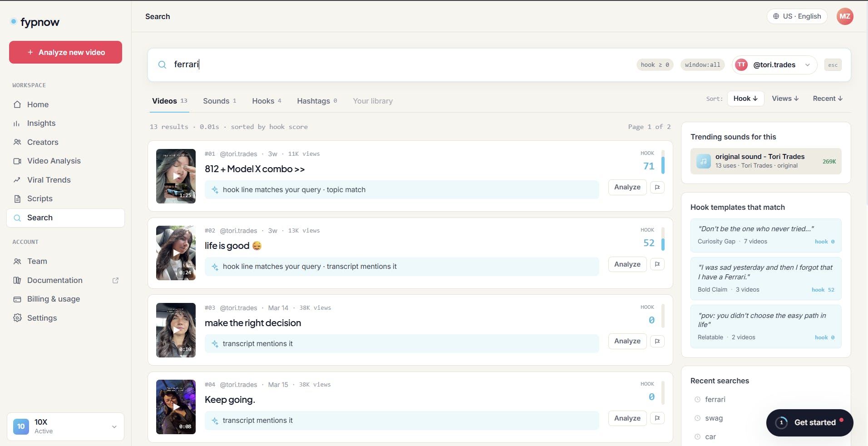Image resolution: width=868 pixels, height=446 pixels.
Task: Open Search in the sidebar
Action: pos(65,218)
